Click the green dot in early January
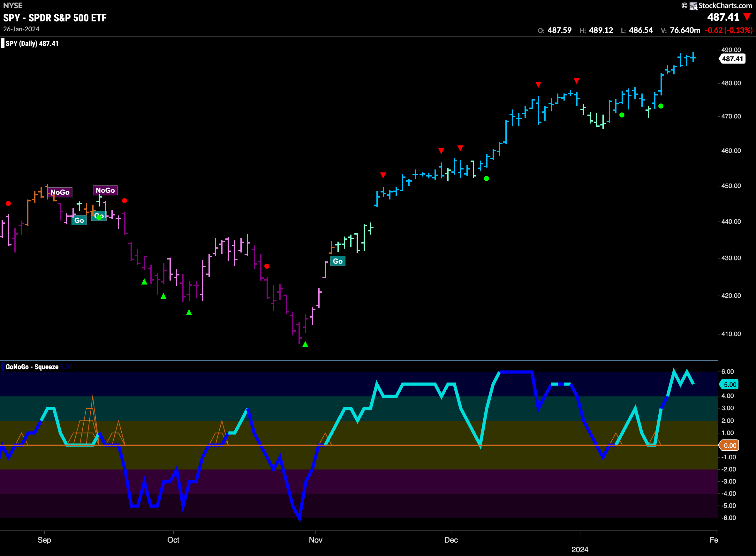 [x=622, y=115]
